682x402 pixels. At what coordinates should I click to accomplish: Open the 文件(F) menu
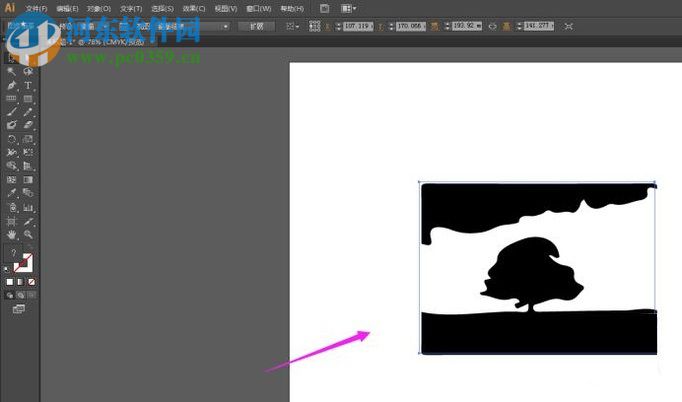click(35, 8)
